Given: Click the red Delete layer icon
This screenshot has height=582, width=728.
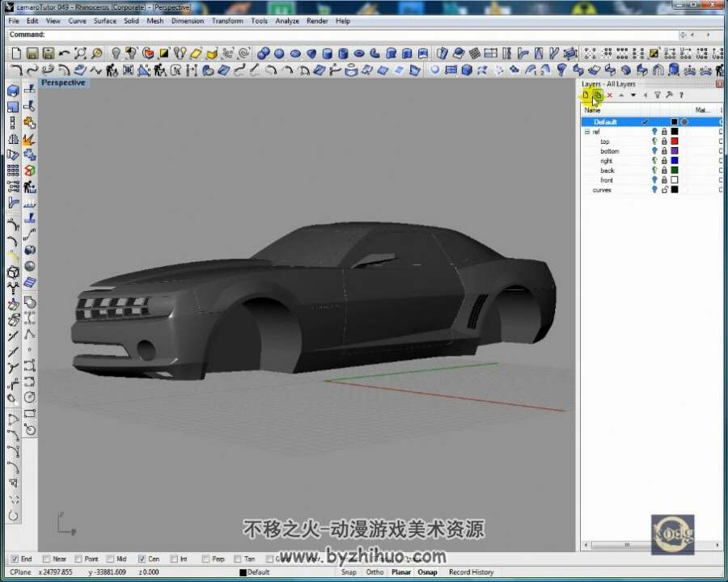Looking at the screenshot, I should pyautogui.click(x=610, y=95).
